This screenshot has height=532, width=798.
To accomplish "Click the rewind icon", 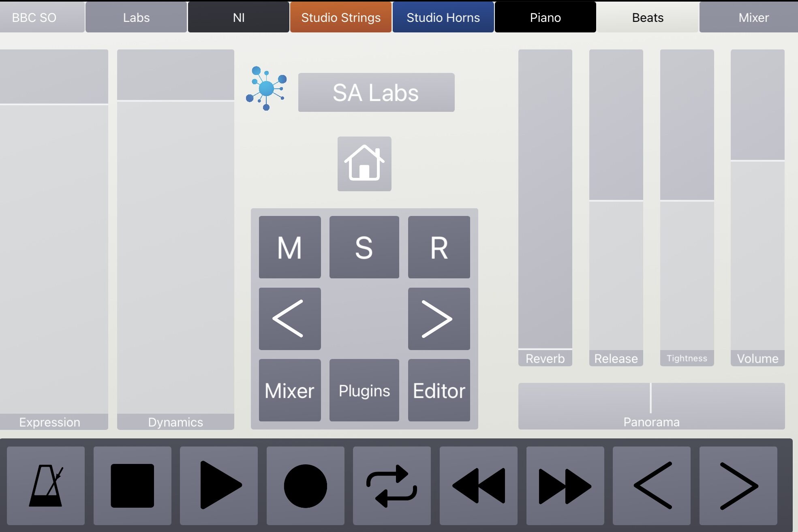I will click(478, 485).
